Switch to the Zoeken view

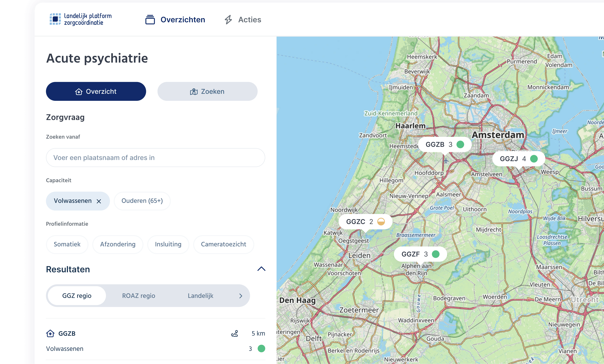pos(207,91)
